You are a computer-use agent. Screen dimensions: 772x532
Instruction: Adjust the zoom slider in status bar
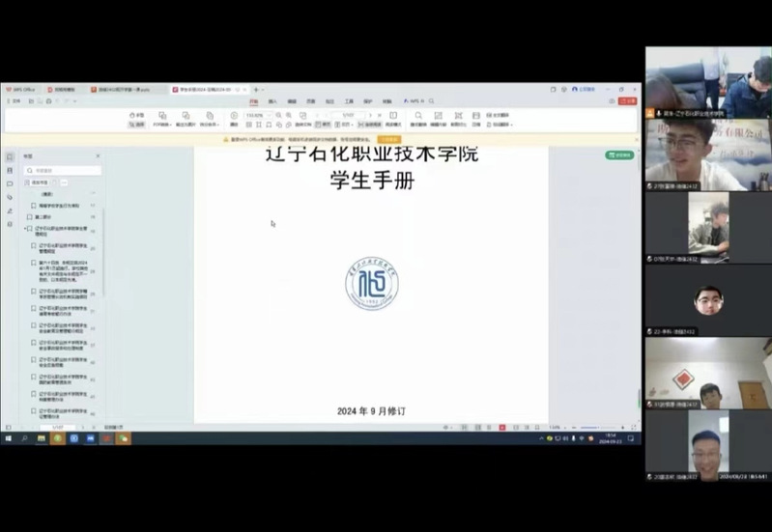pyautogui.click(x=596, y=428)
